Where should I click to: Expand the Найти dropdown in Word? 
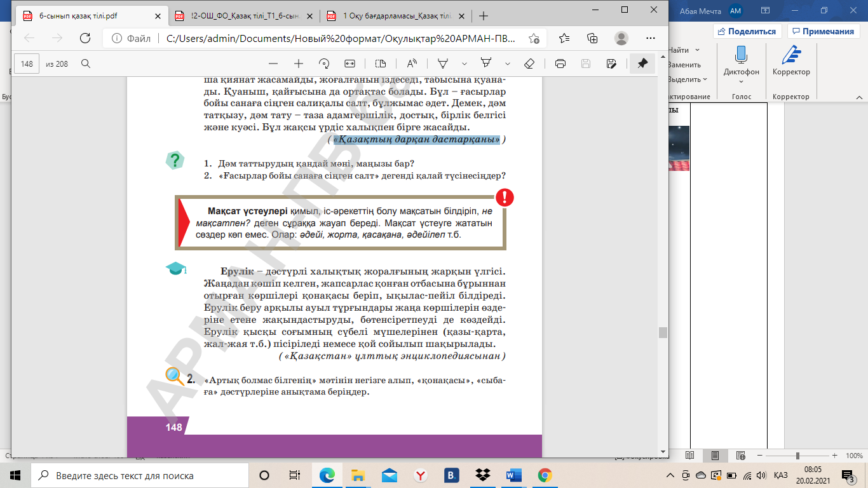click(x=697, y=50)
